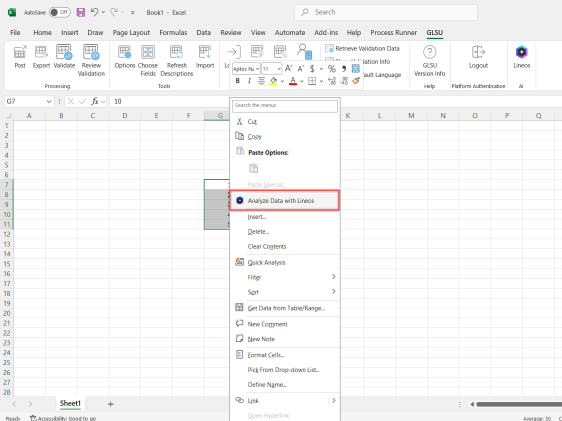Viewport: 562px width, 421px height.
Task: Click the Save icon in title bar
Action: pos(81,13)
